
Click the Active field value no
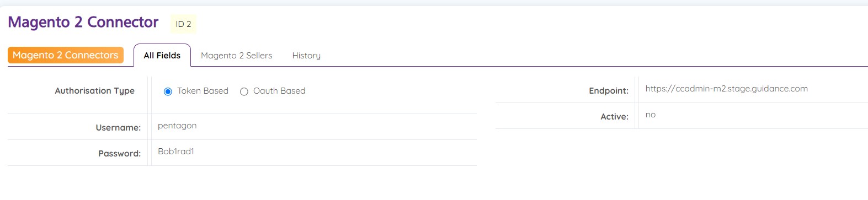coord(651,115)
